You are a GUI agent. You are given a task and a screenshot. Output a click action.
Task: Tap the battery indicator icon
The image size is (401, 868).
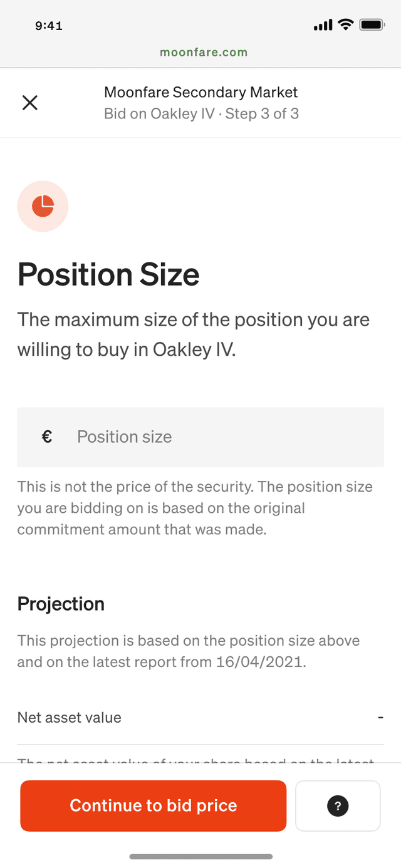click(x=372, y=25)
